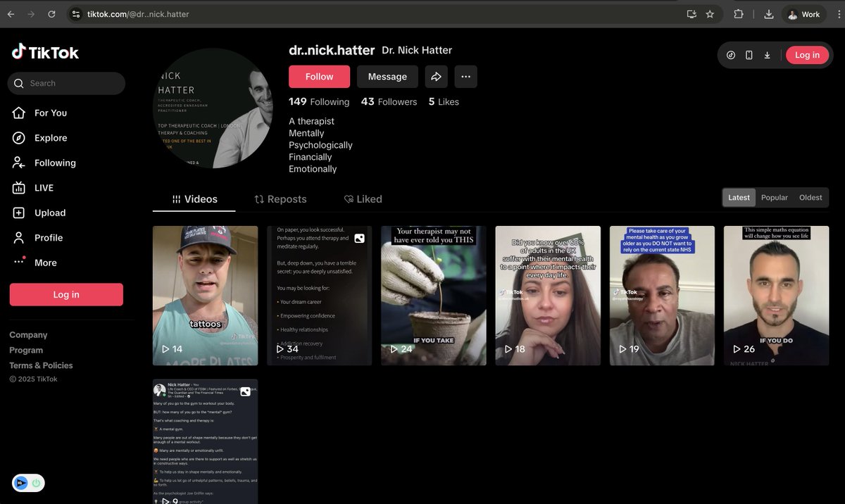Image resolution: width=845 pixels, height=504 pixels.
Task: Click the browser forward arrow
Action: pyautogui.click(x=31, y=14)
